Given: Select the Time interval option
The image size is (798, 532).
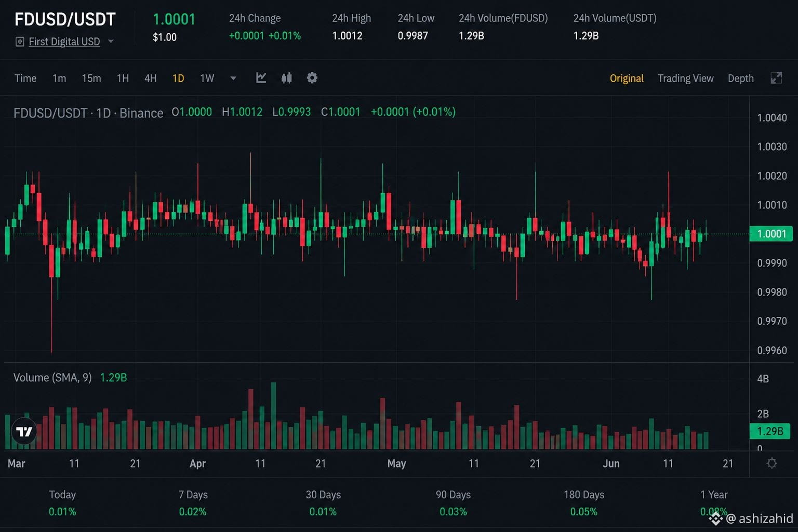Looking at the screenshot, I should pos(25,78).
